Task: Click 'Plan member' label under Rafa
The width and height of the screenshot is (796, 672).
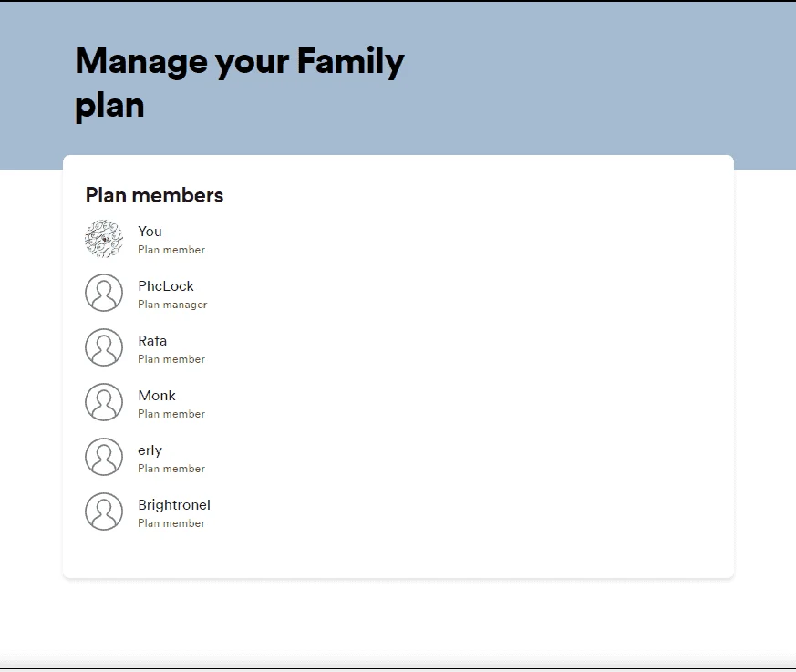Action: click(171, 359)
